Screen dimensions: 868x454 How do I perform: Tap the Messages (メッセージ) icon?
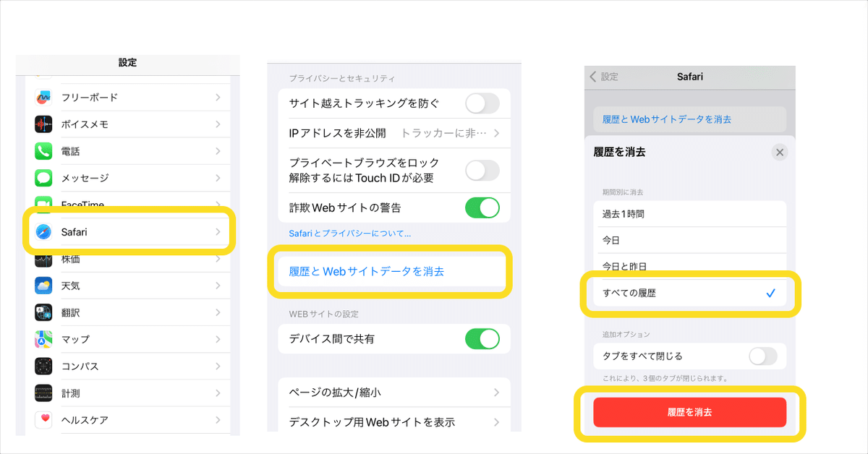(43, 178)
